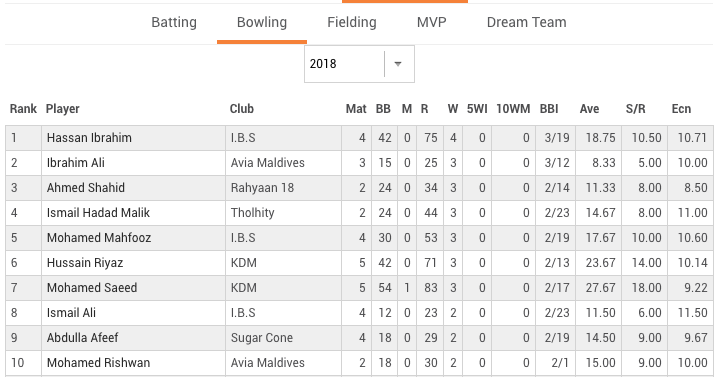Click the BBI column header
The image size is (717, 377).
point(549,109)
